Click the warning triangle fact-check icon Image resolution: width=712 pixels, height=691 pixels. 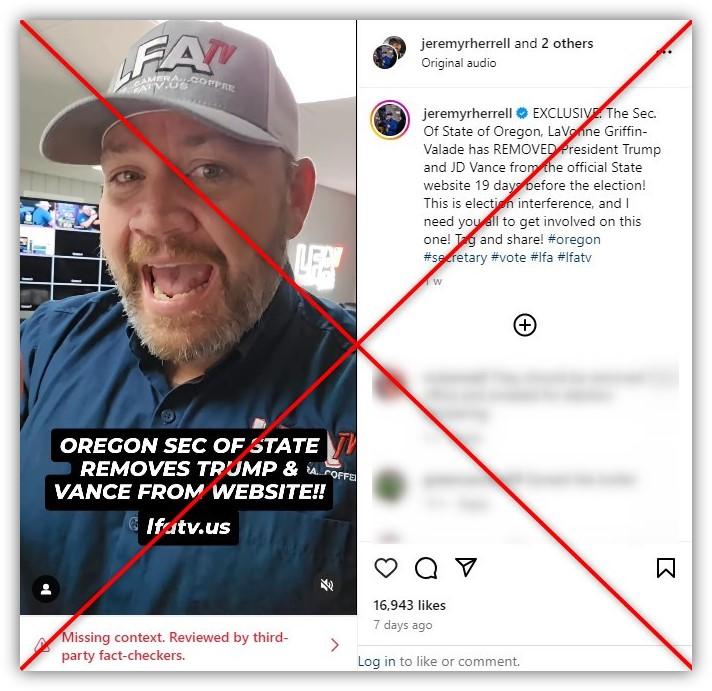point(42,645)
